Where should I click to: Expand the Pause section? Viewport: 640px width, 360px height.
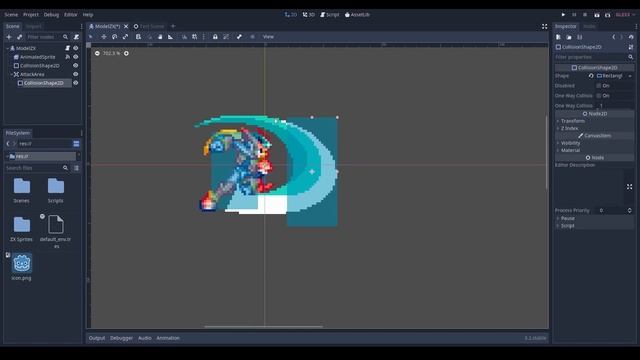pos(594,218)
